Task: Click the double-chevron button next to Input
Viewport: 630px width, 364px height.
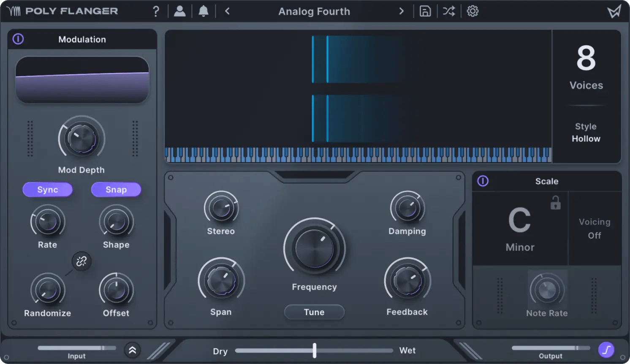Action: pos(132,350)
